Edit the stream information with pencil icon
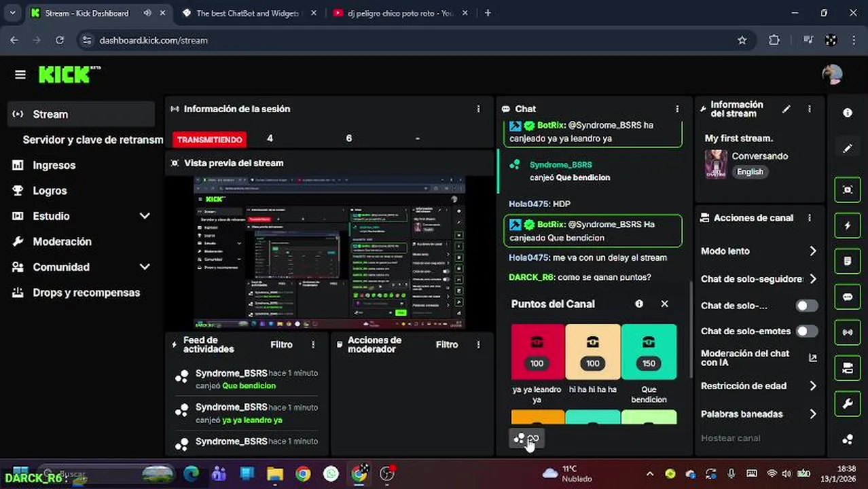 click(x=786, y=109)
